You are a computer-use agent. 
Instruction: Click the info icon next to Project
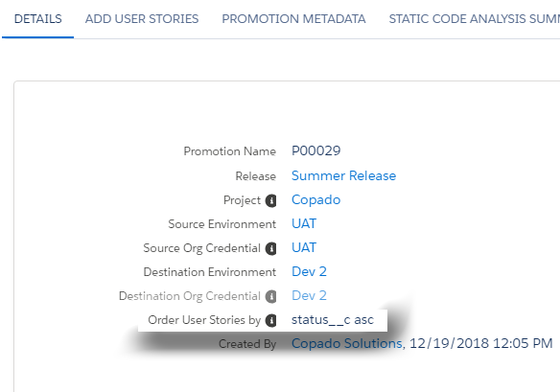click(270, 200)
